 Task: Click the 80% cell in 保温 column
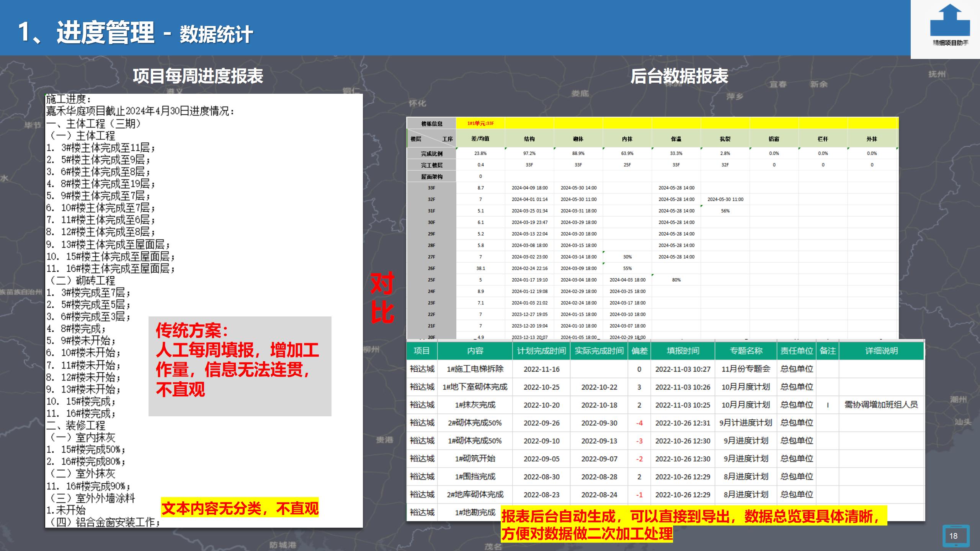(x=676, y=280)
